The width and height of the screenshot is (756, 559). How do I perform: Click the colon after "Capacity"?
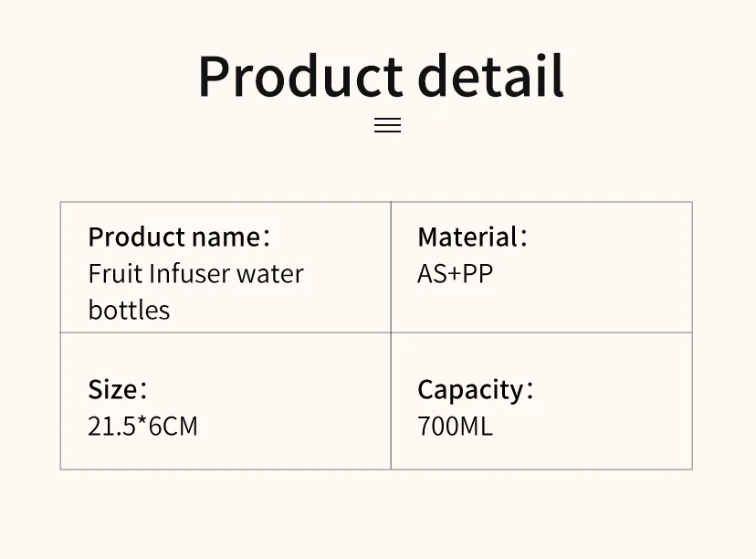click(530, 391)
